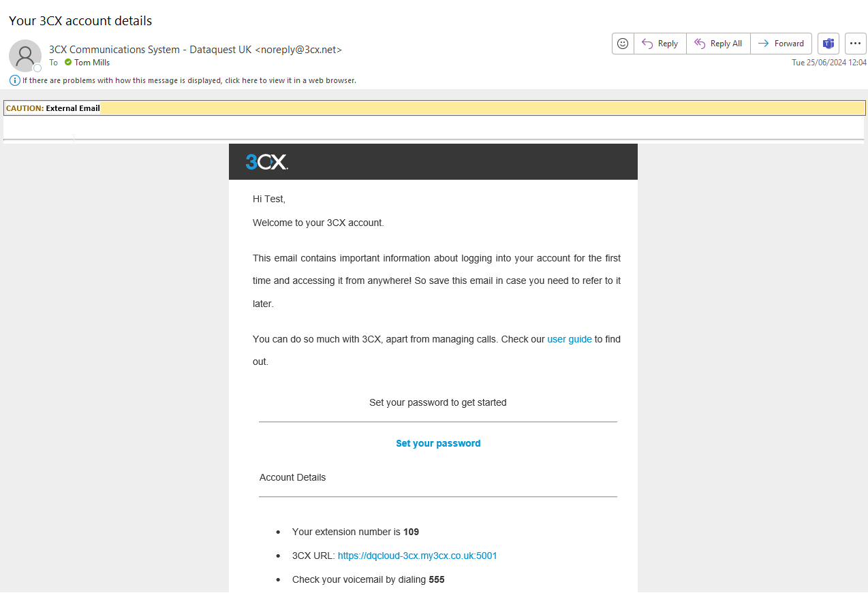The image size is (868, 593).
Task: Click the CAUTION: External Email banner
Action: point(435,108)
